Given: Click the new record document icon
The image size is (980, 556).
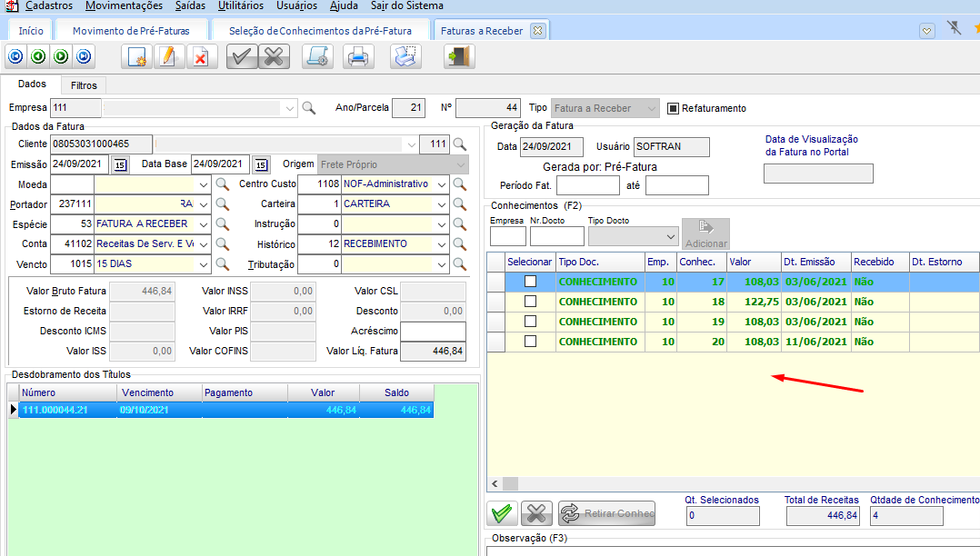Looking at the screenshot, I should click(x=137, y=57).
